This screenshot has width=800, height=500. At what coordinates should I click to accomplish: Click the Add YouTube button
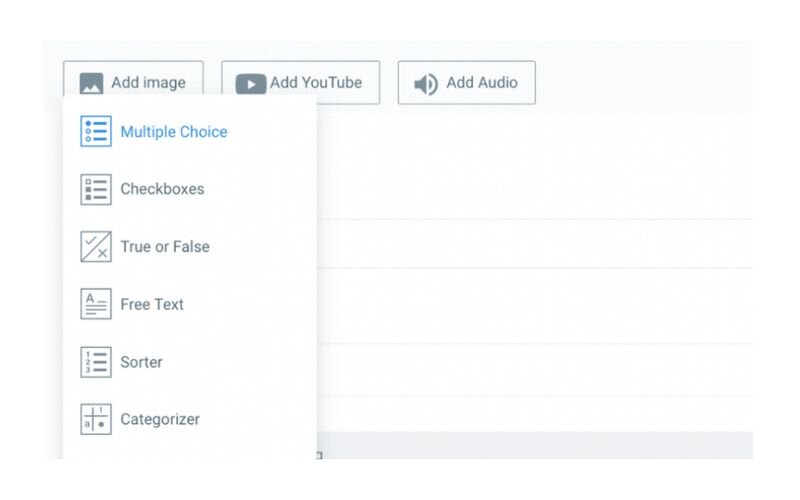pos(301,83)
